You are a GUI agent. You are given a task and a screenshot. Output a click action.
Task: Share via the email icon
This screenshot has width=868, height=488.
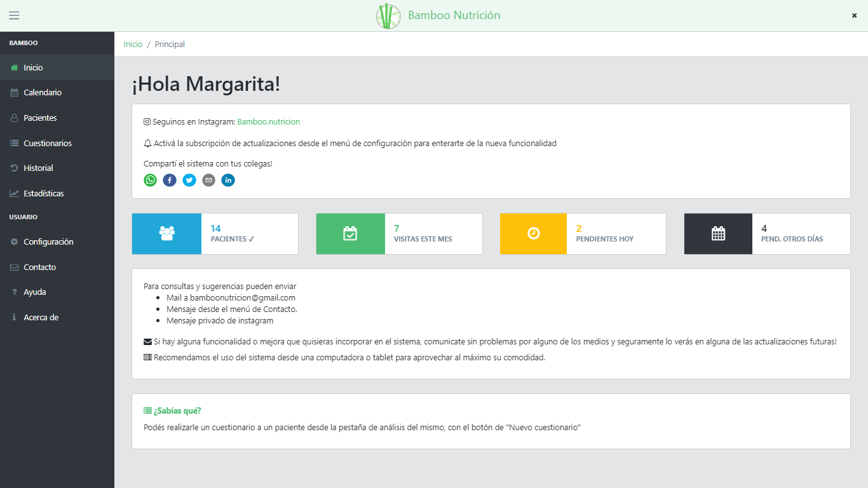208,180
